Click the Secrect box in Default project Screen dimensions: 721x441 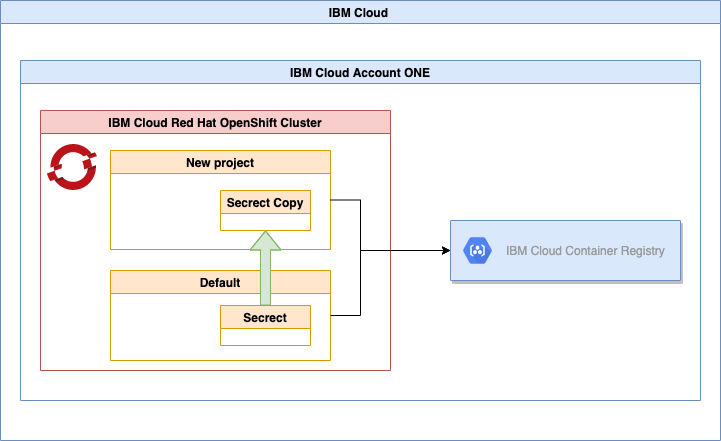click(265, 326)
